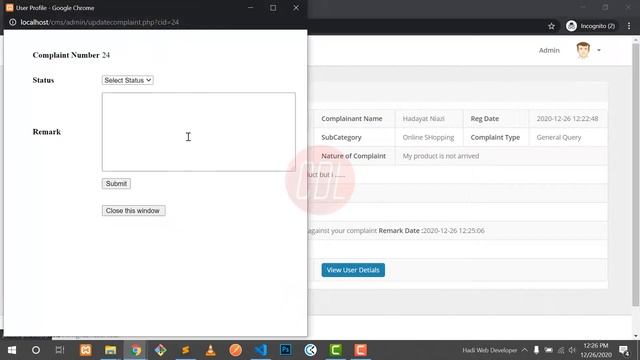This screenshot has height=360, width=640.
Task: Click the battery tray icon
Action: [x=549, y=350]
